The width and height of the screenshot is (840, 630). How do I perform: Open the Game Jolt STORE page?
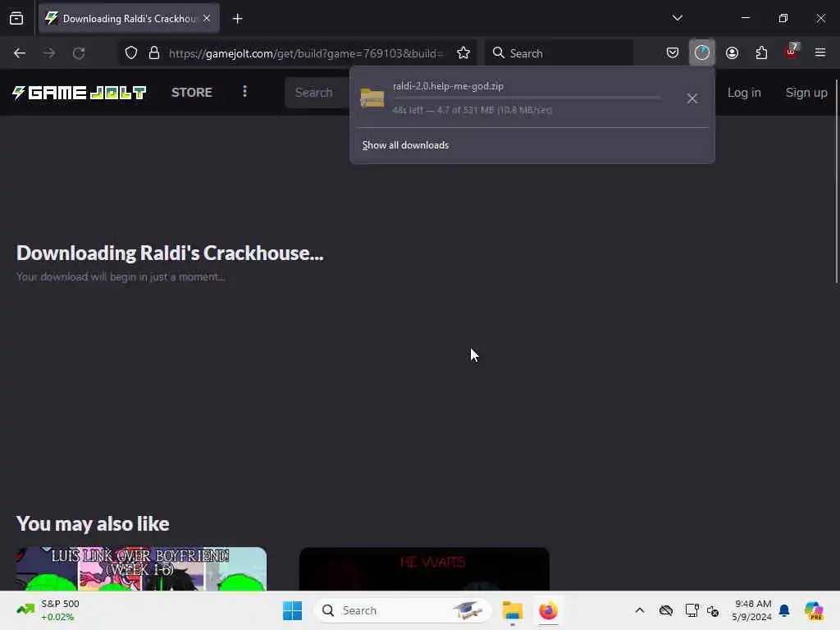[192, 93]
